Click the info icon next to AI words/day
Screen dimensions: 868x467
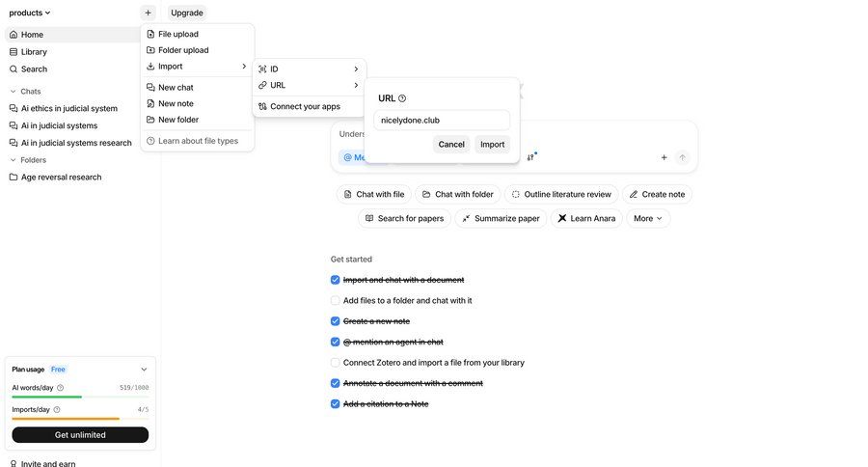click(60, 388)
